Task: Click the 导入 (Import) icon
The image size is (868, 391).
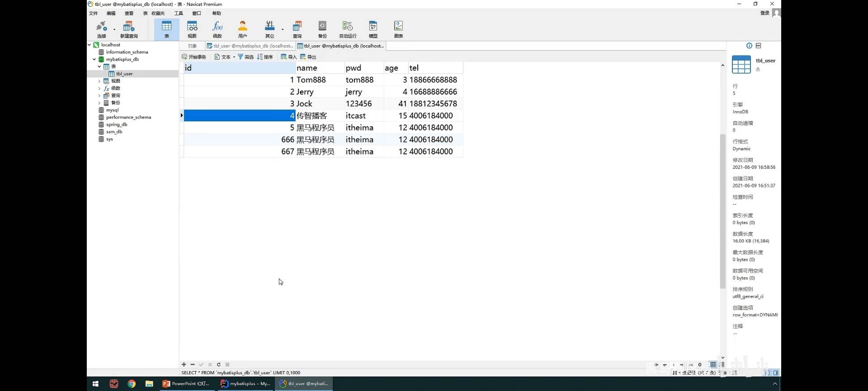Action: click(288, 57)
